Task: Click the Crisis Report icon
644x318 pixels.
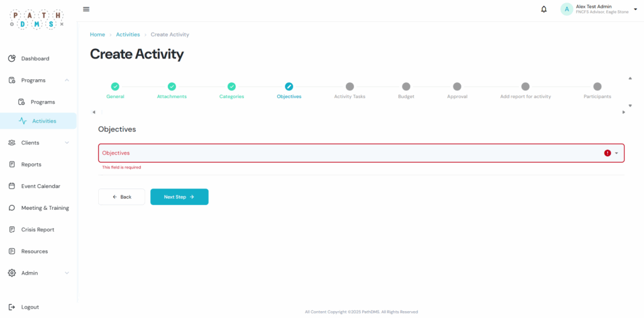Action: [x=12, y=229]
